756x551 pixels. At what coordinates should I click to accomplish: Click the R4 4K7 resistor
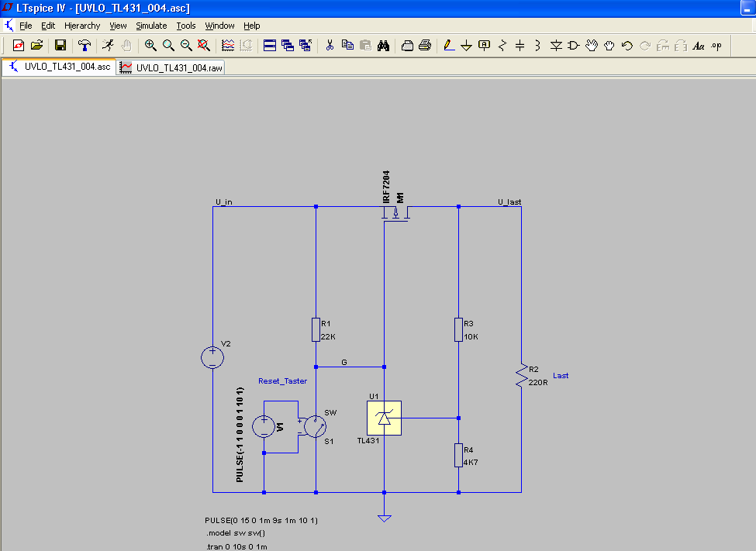(x=458, y=456)
